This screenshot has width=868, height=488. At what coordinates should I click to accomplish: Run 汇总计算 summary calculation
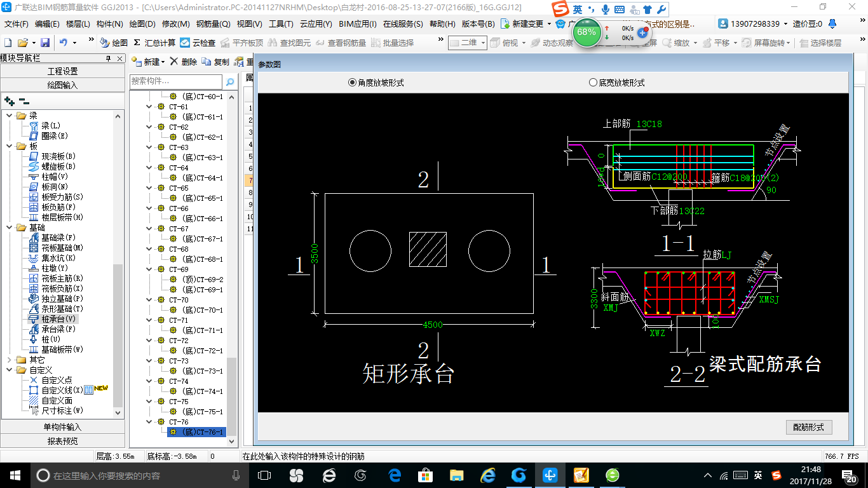pos(154,43)
